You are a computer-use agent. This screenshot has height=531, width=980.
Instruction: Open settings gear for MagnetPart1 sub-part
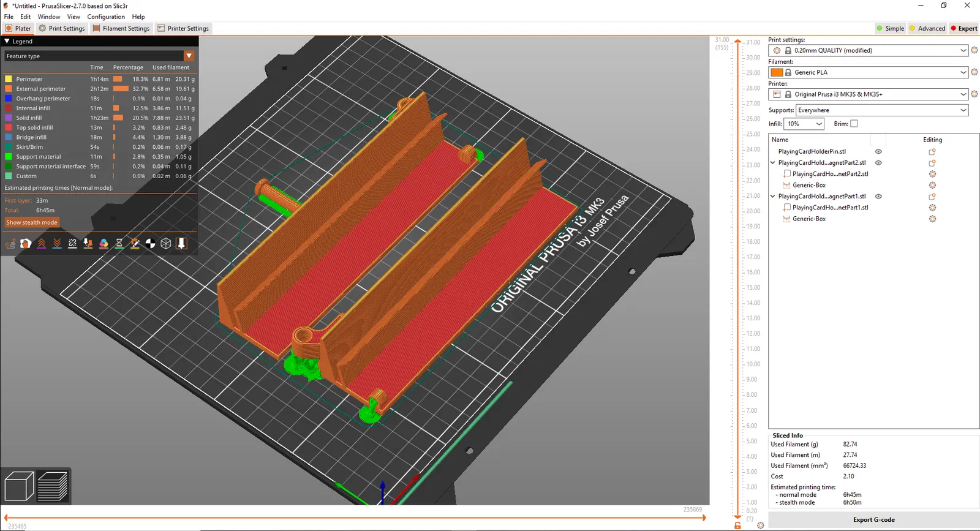(932, 208)
